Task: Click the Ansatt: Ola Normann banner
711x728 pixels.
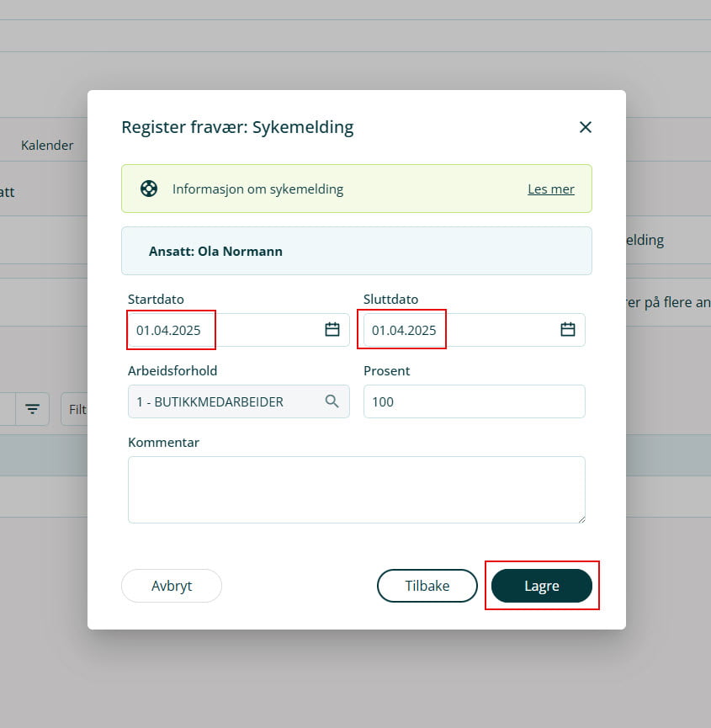Action: click(356, 251)
